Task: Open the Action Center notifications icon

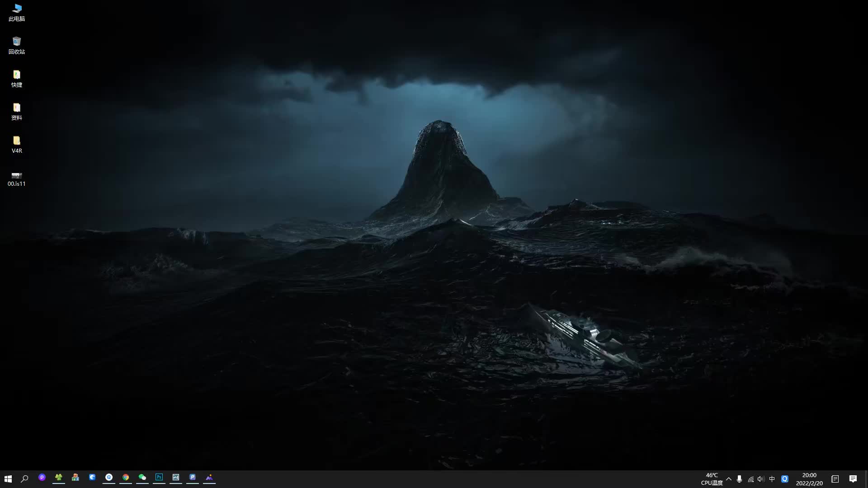Action: click(853, 479)
